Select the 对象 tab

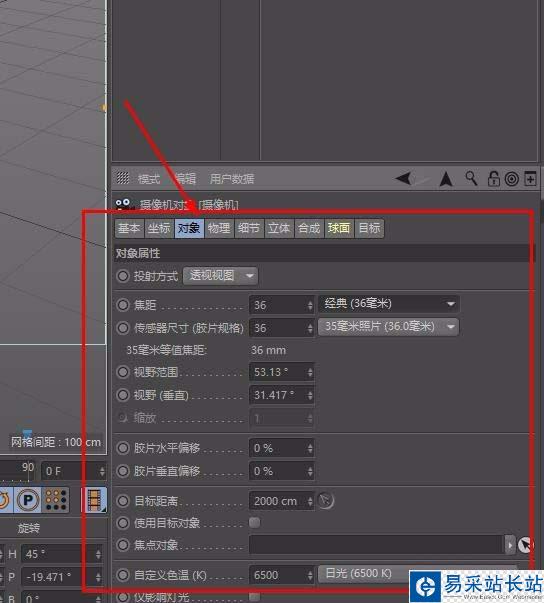pos(189,228)
